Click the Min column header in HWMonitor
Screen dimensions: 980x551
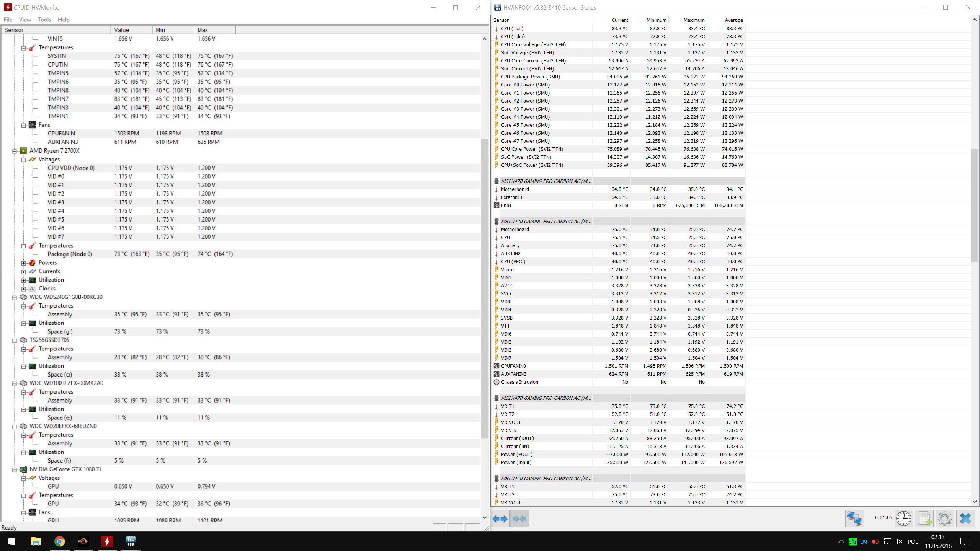173,30
